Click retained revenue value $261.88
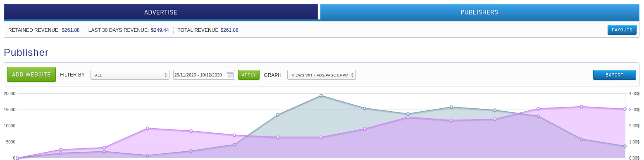 [x=71, y=30]
